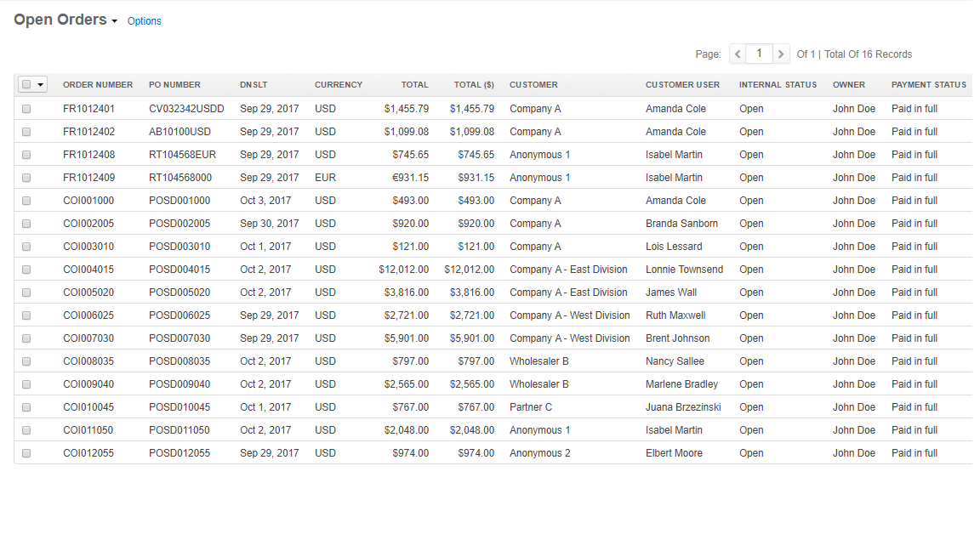Image resolution: width=980 pixels, height=551 pixels.
Task: Click the $767.00 total ($) cell for COI010045
Action: point(476,407)
